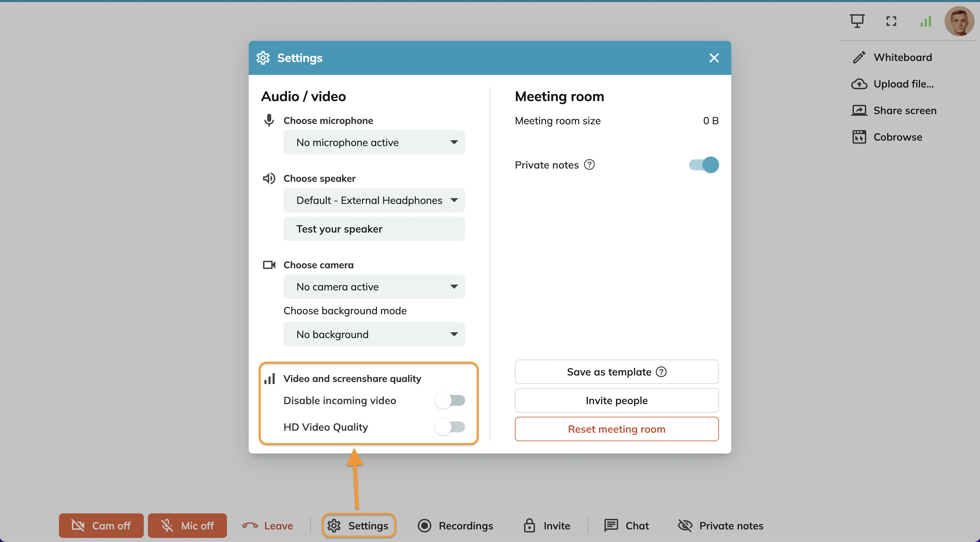Screen dimensions: 980x542
Task: Open Chat panel
Action: pos(627,526)
